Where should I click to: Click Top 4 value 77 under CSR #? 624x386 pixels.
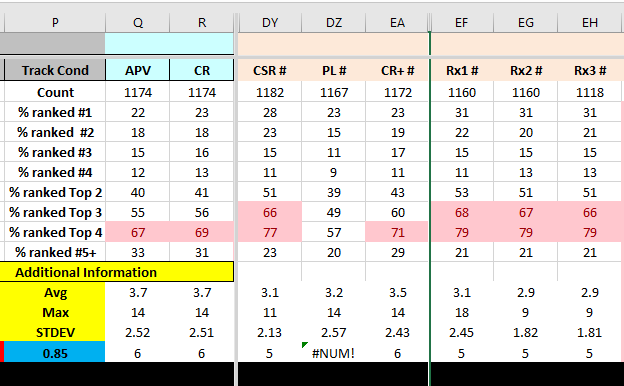coord(270,232)
